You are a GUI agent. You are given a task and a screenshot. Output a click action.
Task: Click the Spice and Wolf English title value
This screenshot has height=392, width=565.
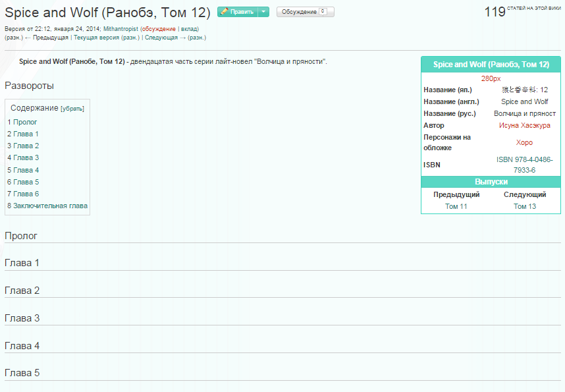tap(524, 101)
